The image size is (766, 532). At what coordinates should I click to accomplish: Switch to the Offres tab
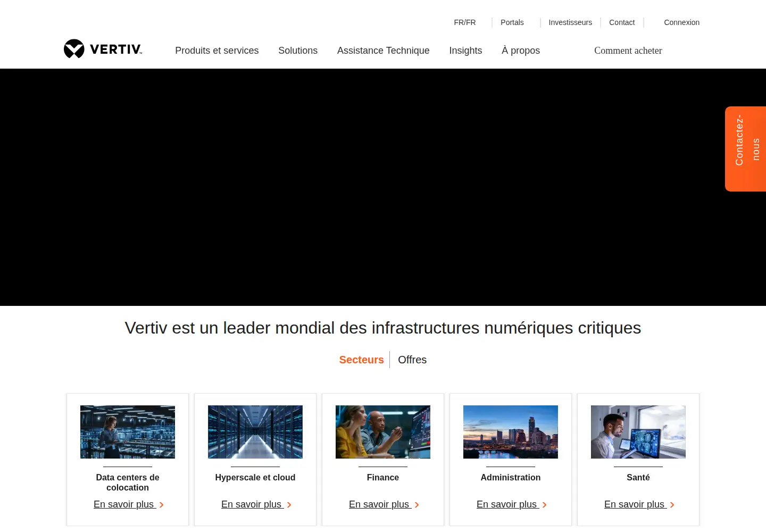[412, 360]
